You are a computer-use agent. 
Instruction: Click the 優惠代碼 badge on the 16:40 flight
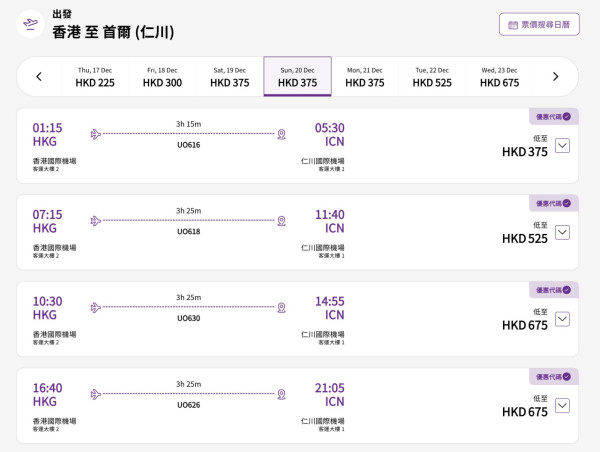553,377
